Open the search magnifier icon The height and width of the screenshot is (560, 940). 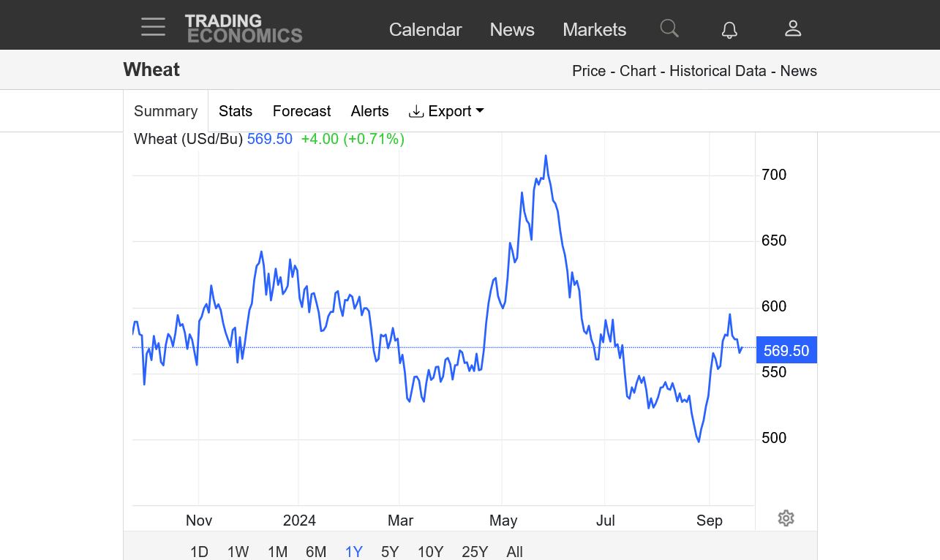[x=669, y=29]
